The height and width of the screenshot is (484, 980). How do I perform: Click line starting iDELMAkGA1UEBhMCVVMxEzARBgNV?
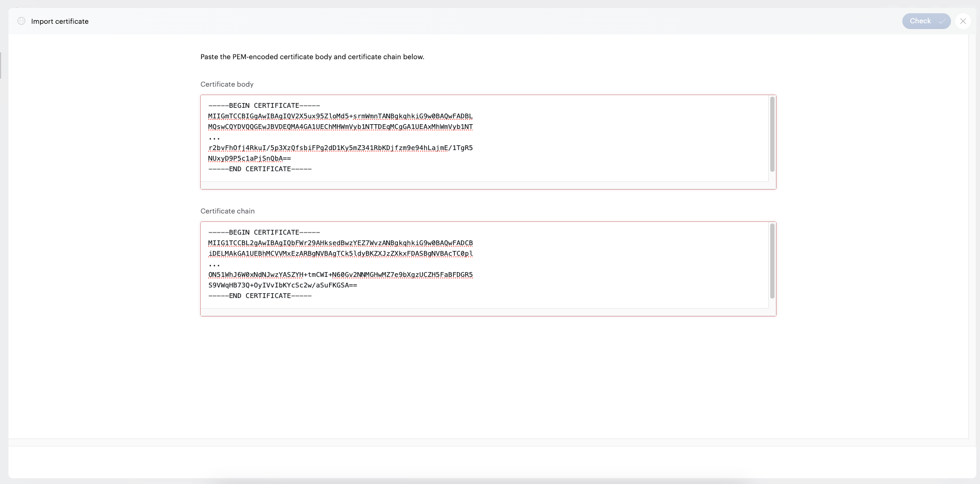coord(340,254)
